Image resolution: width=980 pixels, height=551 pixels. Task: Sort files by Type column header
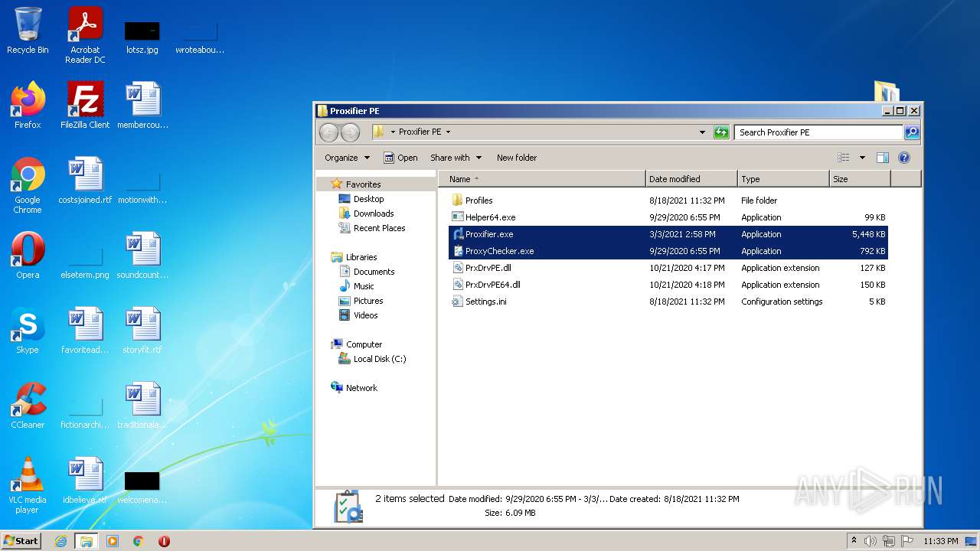pos(783,179)
